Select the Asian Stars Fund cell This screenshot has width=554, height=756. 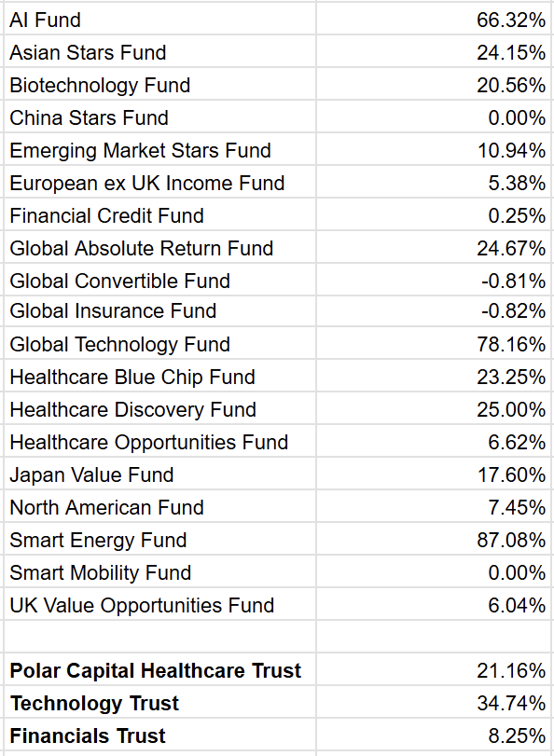coord(159,51)
